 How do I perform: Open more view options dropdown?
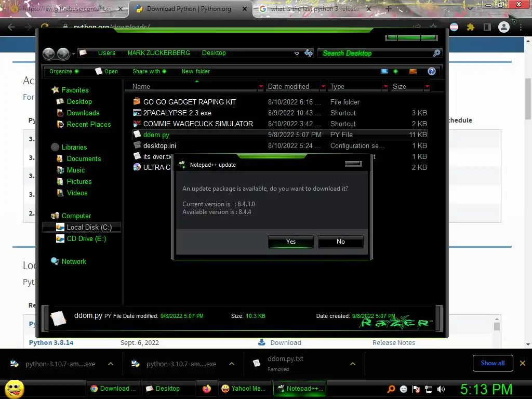395,71
